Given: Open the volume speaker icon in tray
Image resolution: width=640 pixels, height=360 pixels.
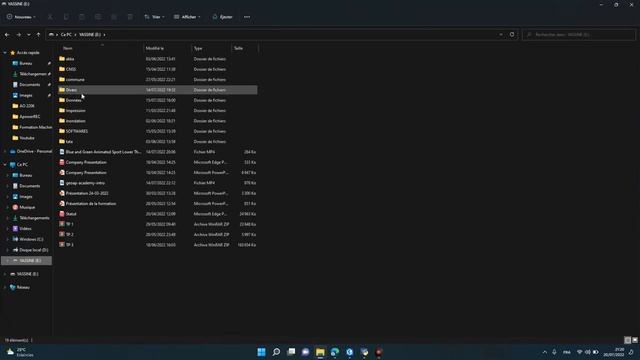Looking at the screenshot, I should pyautogui.click(x=587, y=352).
